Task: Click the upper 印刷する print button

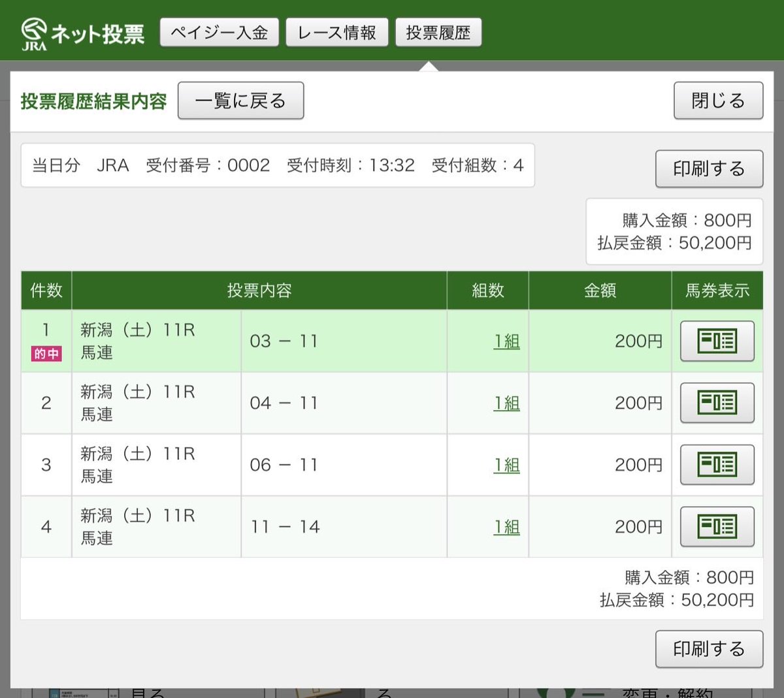Action: coord(710,169)
